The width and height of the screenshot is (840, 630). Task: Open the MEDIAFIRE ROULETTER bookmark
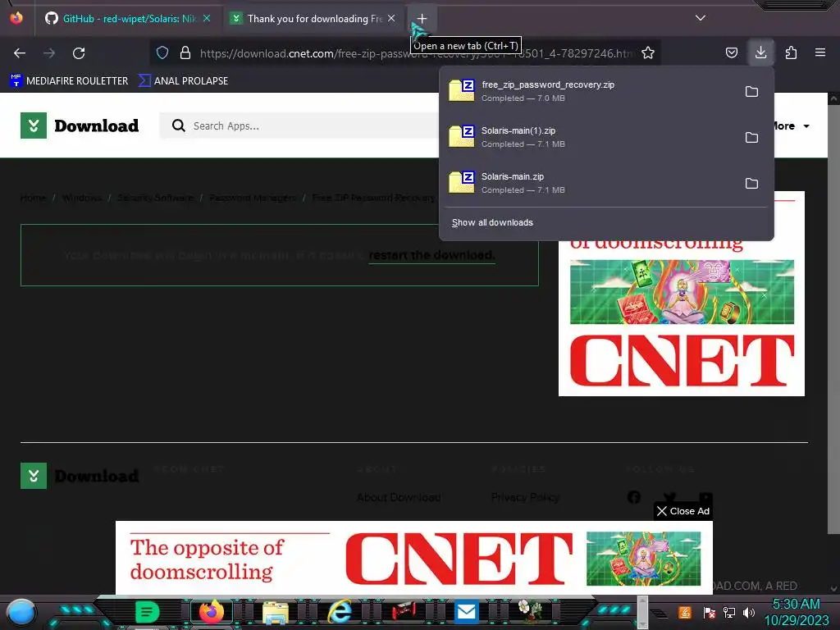(x=69, y=81)
